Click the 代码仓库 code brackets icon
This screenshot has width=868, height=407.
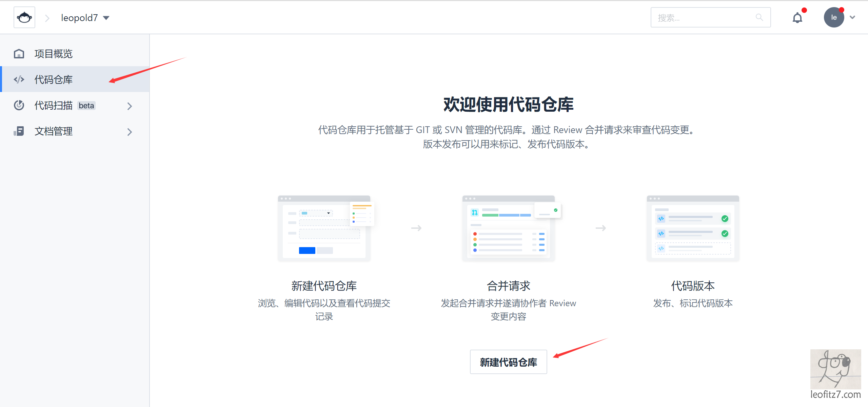pyautogui.click(x=19, y=79)
